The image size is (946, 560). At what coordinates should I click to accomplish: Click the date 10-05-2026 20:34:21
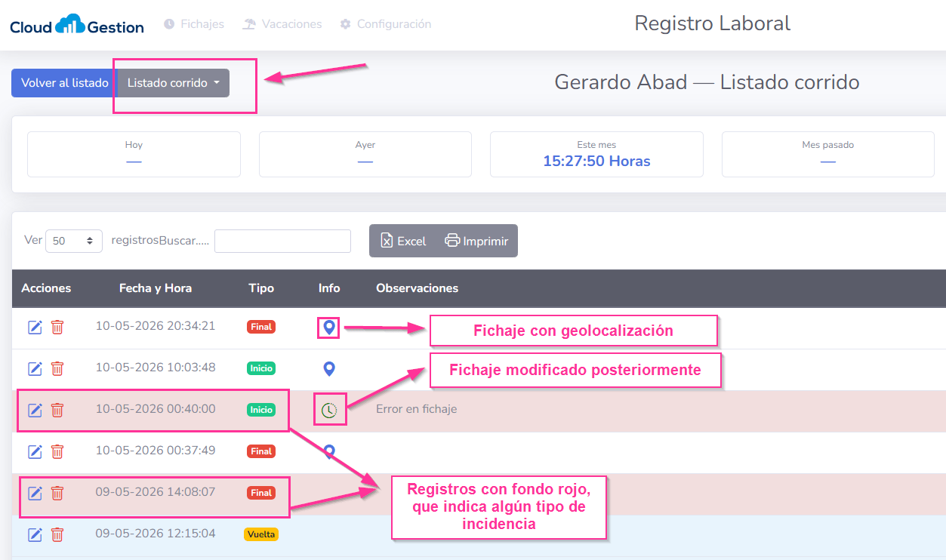(x=156, y=326)
